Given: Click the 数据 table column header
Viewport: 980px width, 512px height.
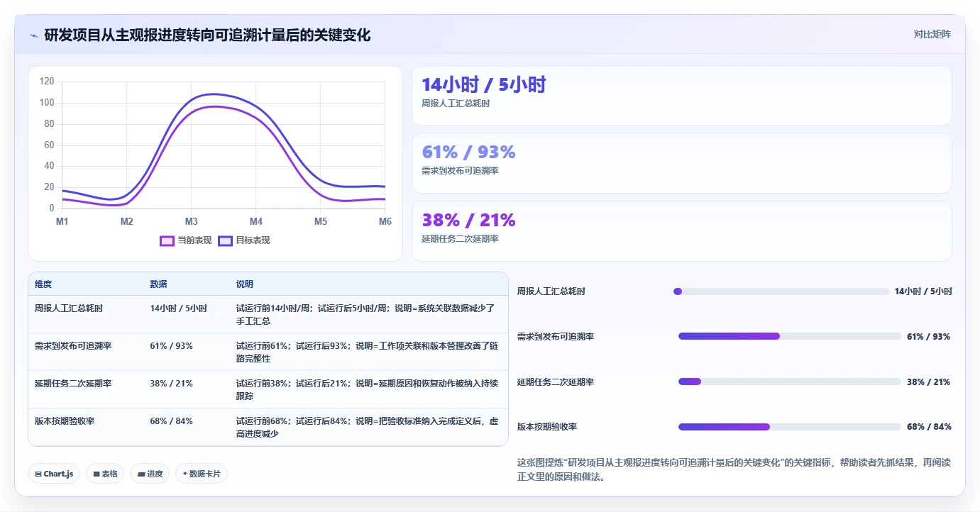Looking at the screenshot, I should click(158, 284).
